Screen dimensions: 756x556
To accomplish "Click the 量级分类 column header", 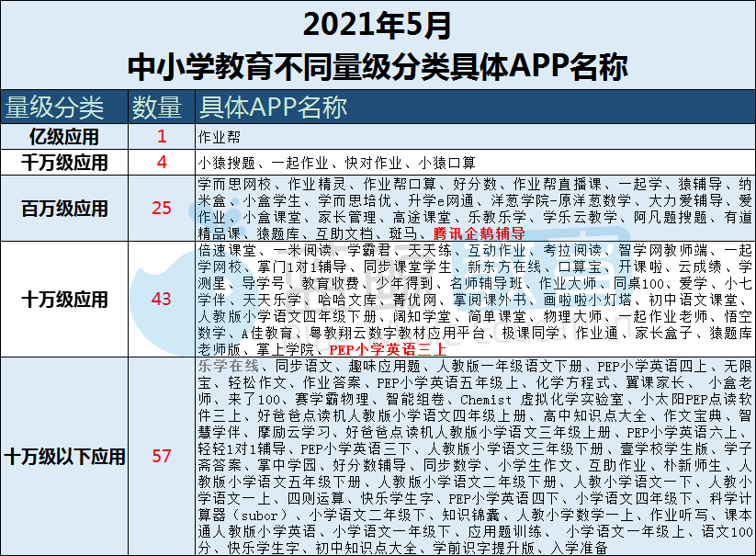I will tap(55, 108).
